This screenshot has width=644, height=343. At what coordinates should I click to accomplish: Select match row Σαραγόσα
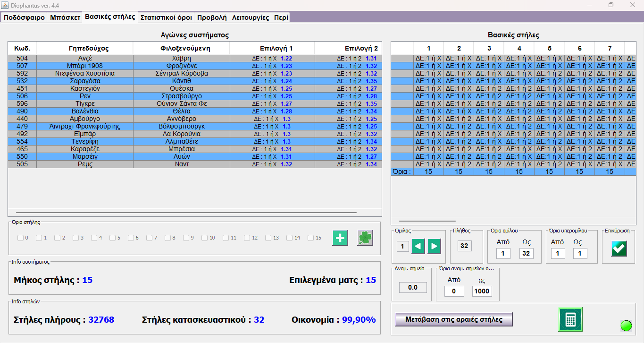point(195,81)
